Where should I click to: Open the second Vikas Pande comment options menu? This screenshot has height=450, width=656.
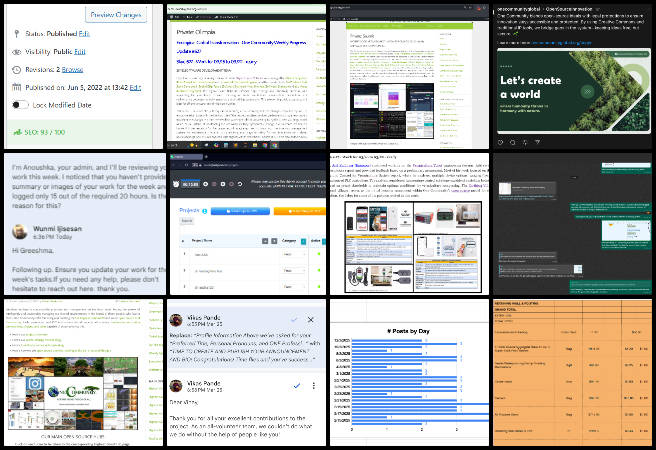pos(313,386)
